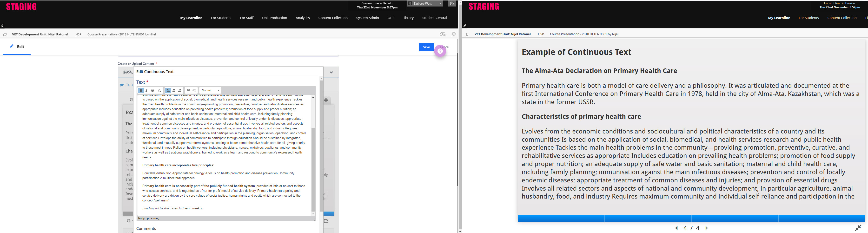Click Course Presentation breadcrumb in left window

pos(122,34)
